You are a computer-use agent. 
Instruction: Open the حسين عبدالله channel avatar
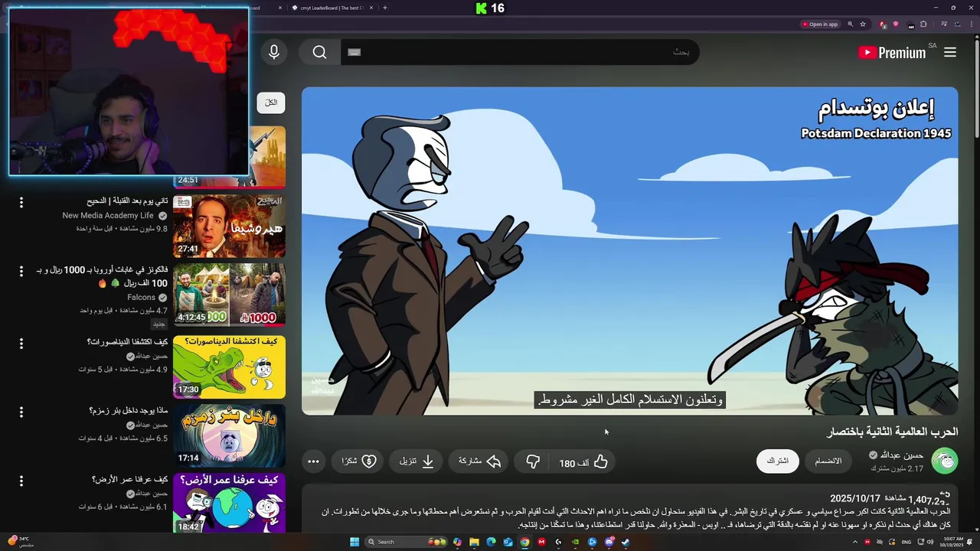click(x=945, y=461)
